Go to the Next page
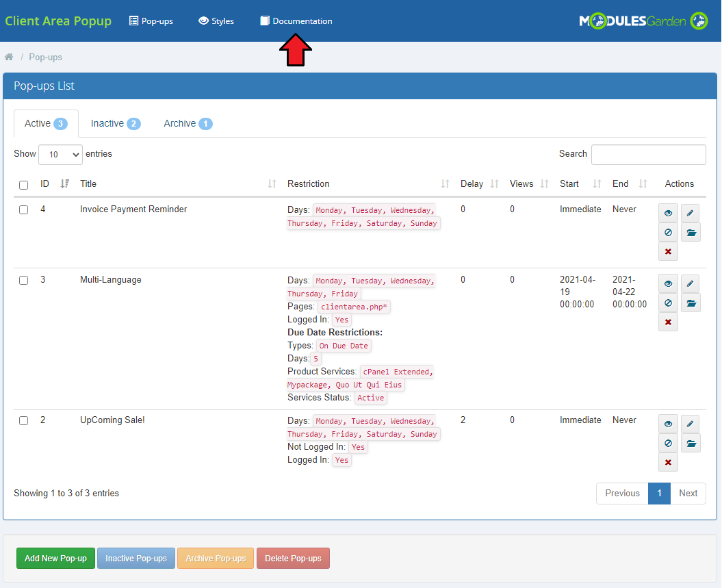Screen dimensions: 722x588 (688, 493)
